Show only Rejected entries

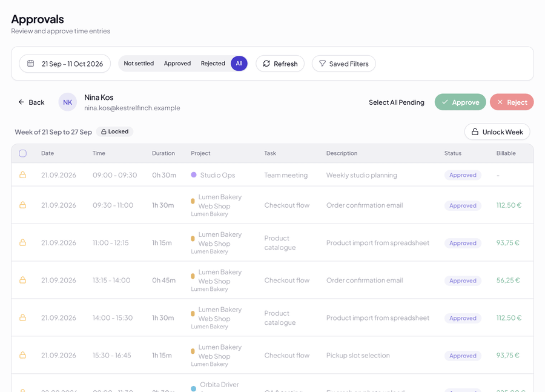[x=213, y=63]
